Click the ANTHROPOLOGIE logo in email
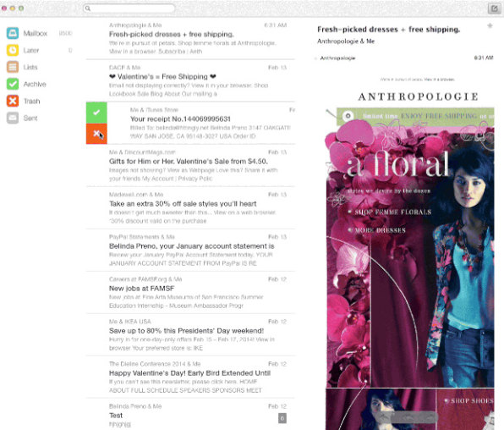This screenshot has width=504, height=430. point(419,96)
